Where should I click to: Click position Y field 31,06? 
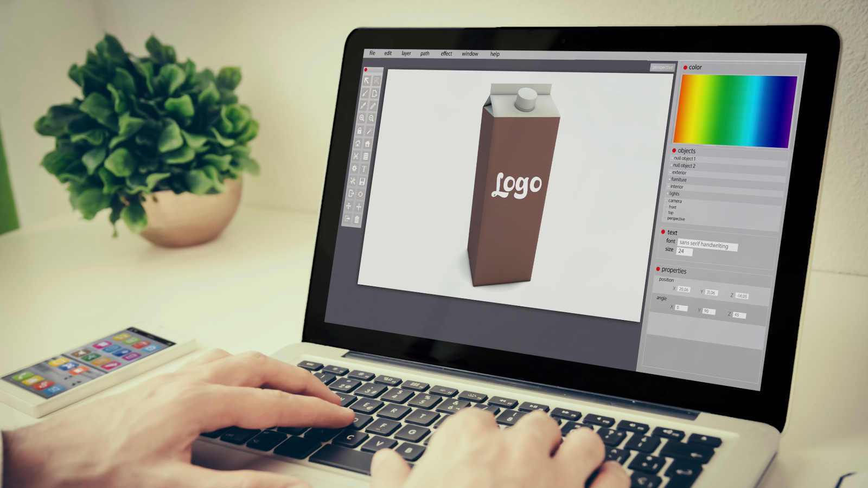tap(711, 293)
